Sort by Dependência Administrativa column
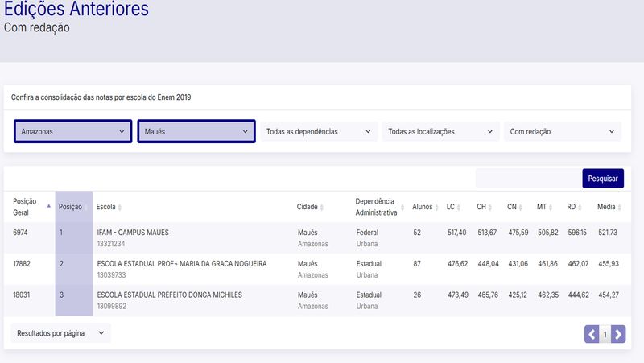 (377, 207)
